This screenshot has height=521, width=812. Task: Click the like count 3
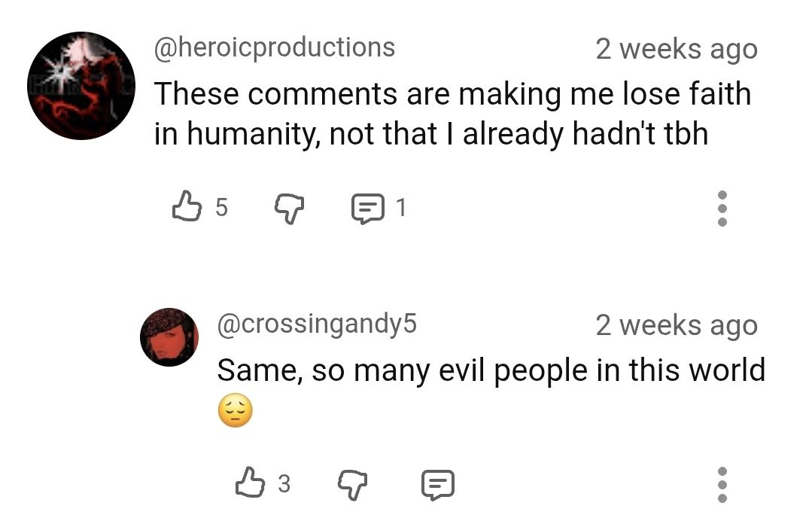coord(284,483)
